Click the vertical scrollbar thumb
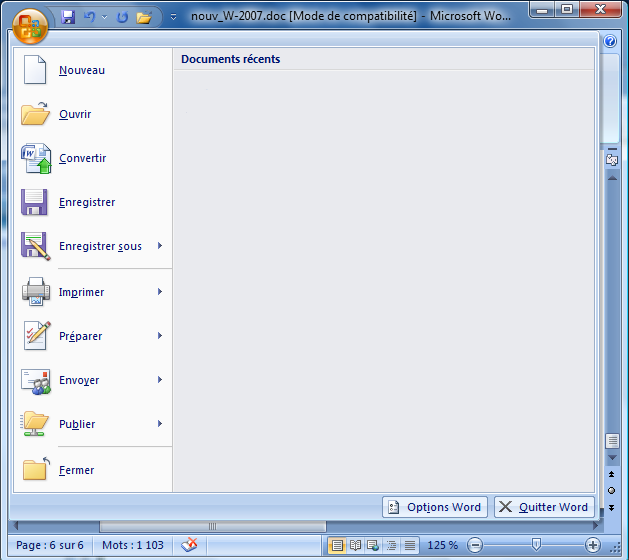The height and width of the screenshot is (560, 629). point(612,441)
